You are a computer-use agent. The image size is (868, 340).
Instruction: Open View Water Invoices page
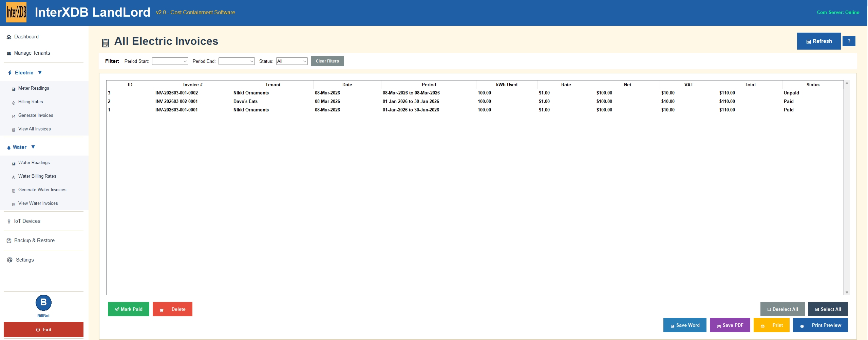[x=38, y=203]
